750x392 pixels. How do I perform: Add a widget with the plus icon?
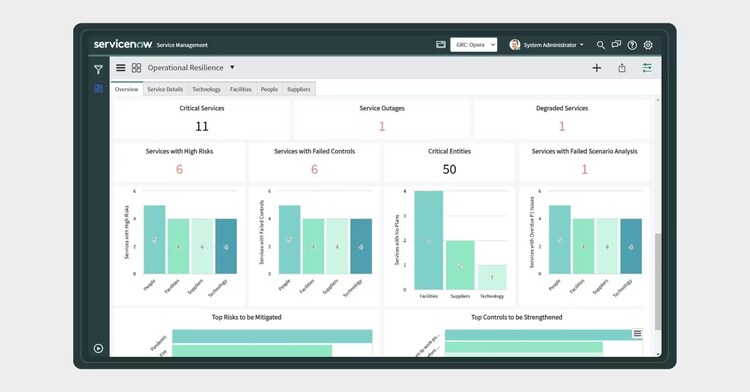point(596,68)
